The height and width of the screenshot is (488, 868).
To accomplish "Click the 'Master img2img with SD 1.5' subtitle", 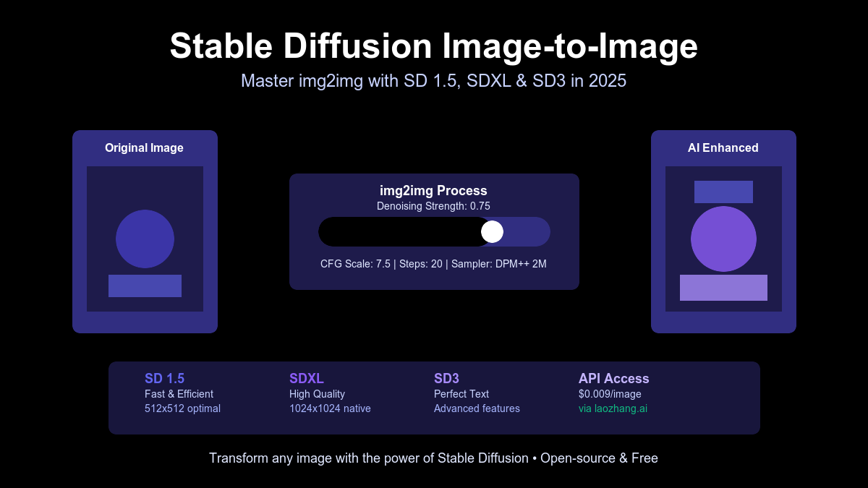I will (434, 81).
